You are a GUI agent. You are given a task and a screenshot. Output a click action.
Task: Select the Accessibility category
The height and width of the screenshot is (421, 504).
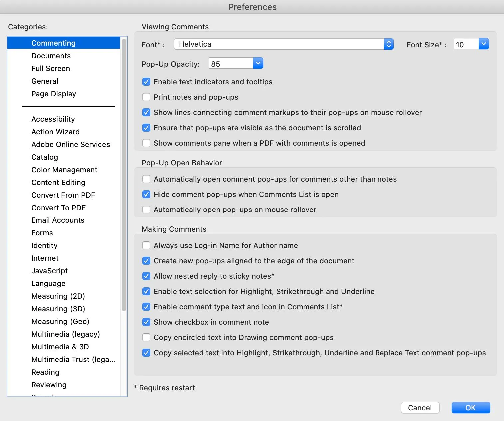(x=53, y=119)
